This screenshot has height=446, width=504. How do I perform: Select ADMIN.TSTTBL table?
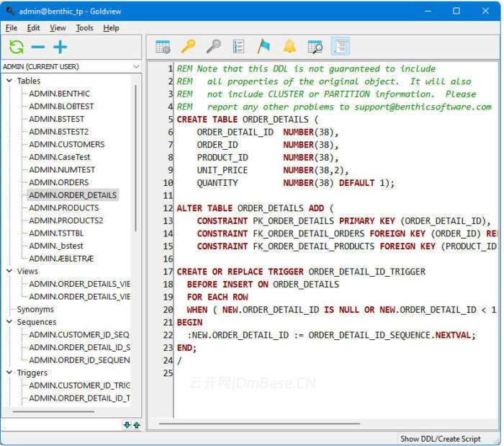point(56,233)
